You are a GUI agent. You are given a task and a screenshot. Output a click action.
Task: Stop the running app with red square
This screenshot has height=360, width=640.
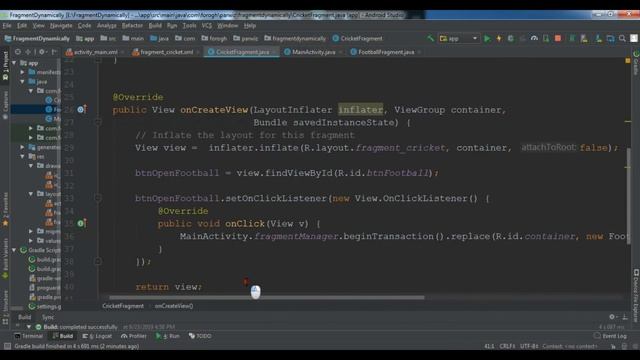click(558, 38)
